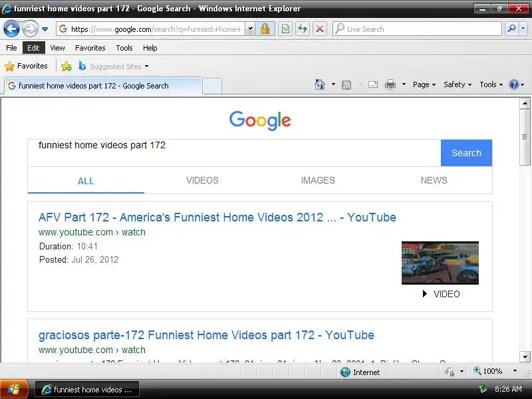The width and height of the screenshot is (532, 399).
Task: Click the VIDEO play label under thumbnail
Action: pos(441,294)
